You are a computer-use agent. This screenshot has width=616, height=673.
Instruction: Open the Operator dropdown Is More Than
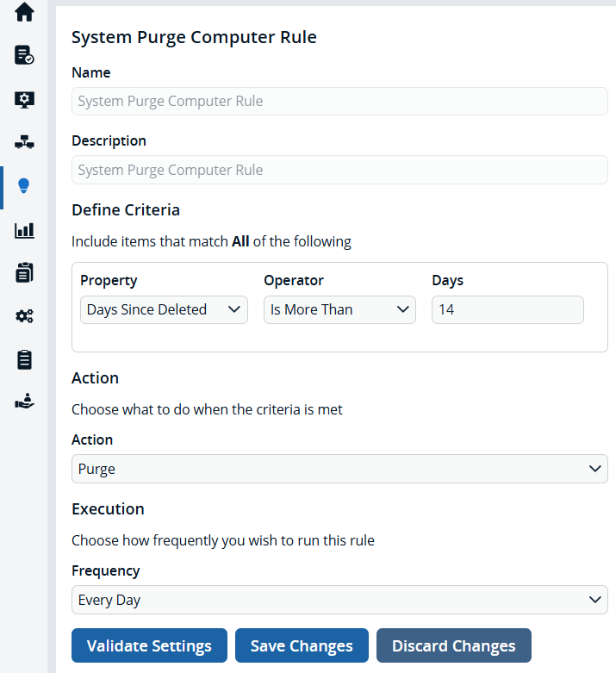coord(339,309)
